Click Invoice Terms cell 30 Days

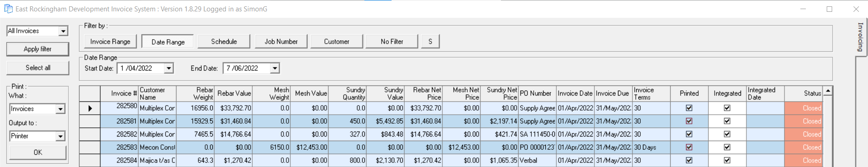652,147
